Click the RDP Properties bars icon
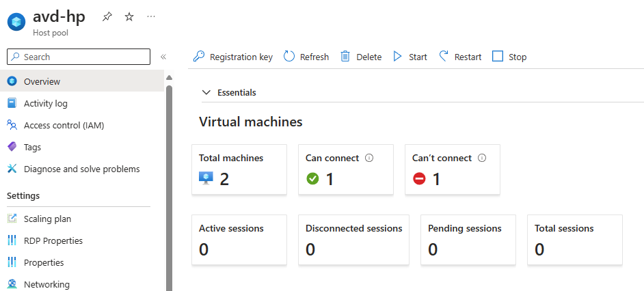This screenshot has height=291, width=644. pos(12,240)
